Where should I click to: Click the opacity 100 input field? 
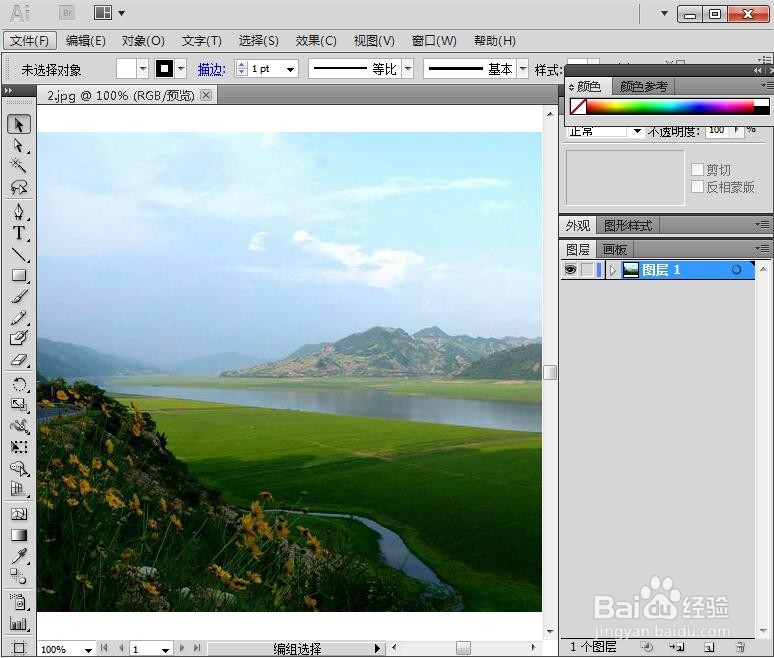717,130
